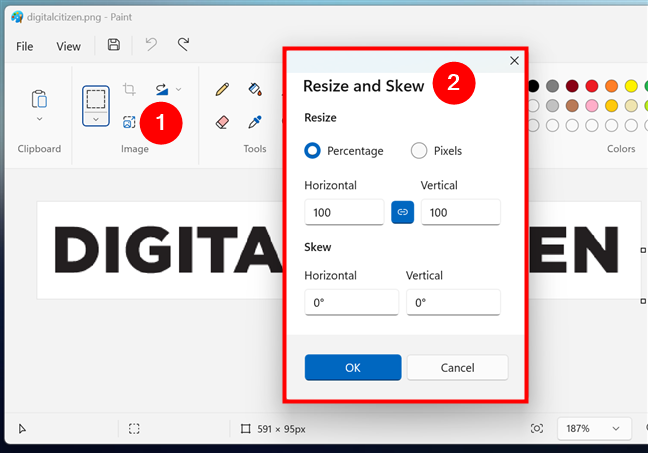Pick the bright red color swatch
Image resolution: width=648 pixels, height=453 pixels.
592,86
